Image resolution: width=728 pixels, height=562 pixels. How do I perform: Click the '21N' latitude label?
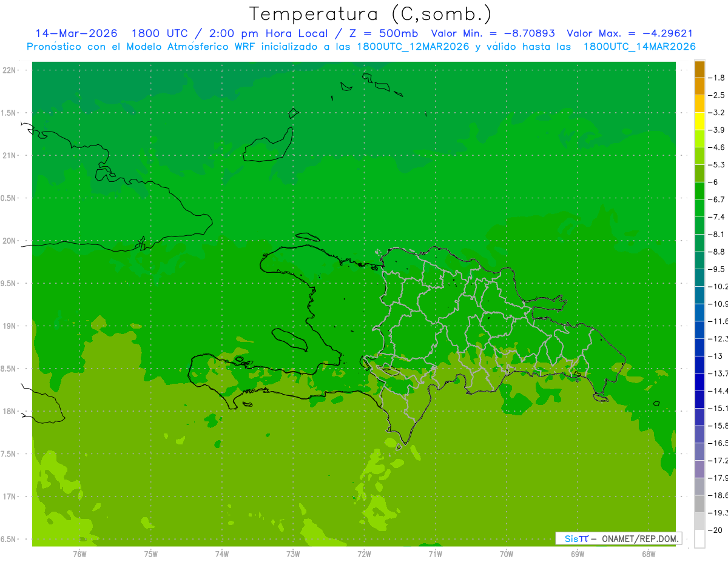pos(10,155)
